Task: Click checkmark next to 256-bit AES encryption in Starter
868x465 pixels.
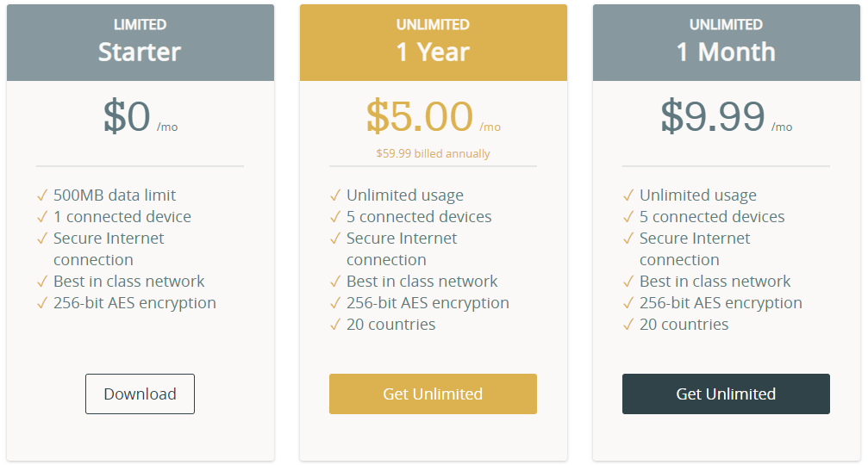Action: 42,303
